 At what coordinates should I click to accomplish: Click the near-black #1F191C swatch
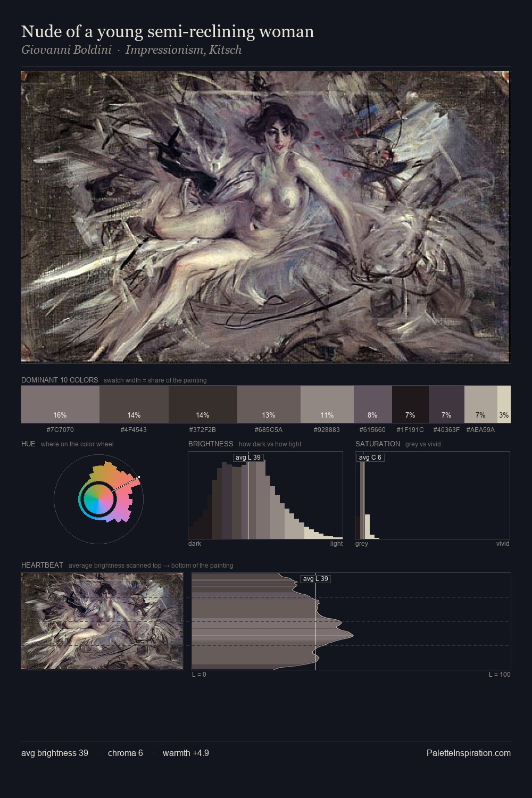(x=410, y=404)
